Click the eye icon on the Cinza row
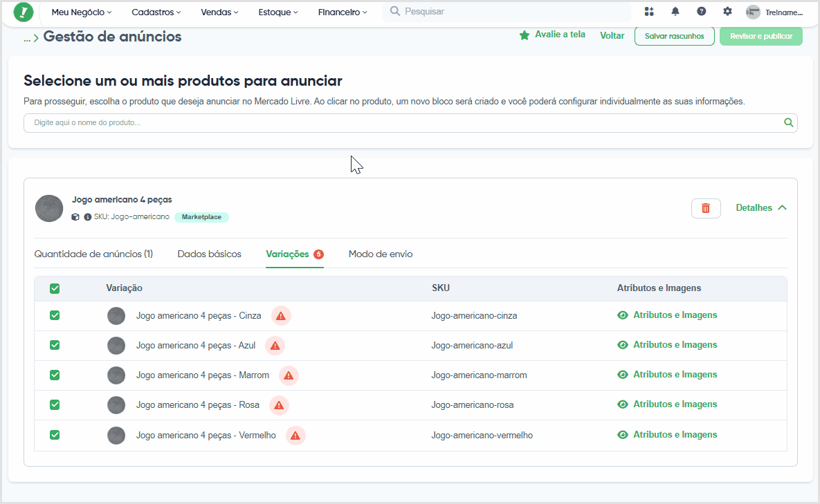820x504 pixels. point(622,315)
